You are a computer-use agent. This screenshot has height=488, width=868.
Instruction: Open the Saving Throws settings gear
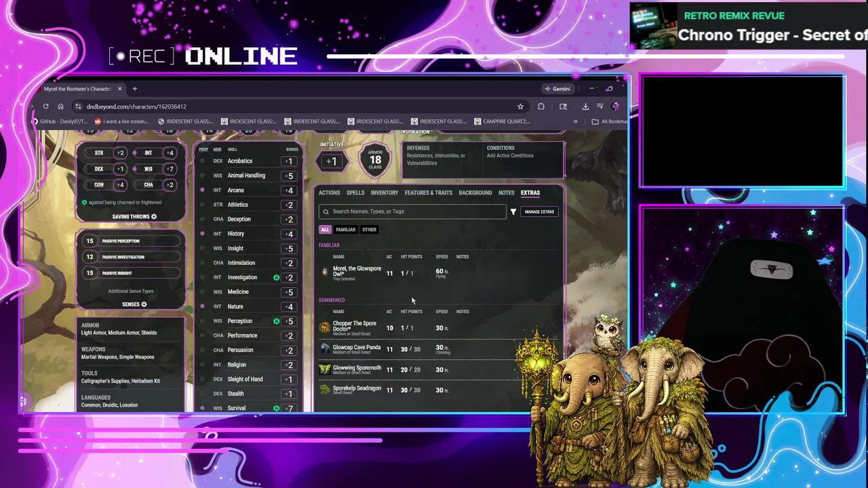point(154,217)
